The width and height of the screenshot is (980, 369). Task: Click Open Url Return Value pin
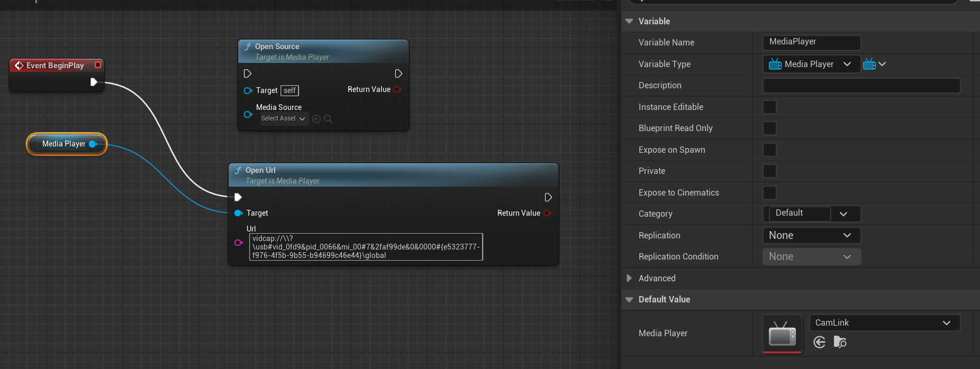coord(547,213)
